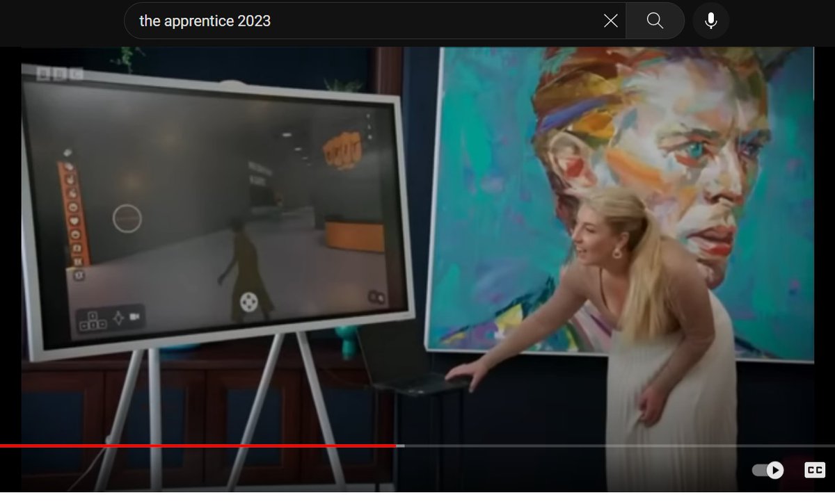
Task: Turn on closed captions (CC)
Action: (815, 471)
